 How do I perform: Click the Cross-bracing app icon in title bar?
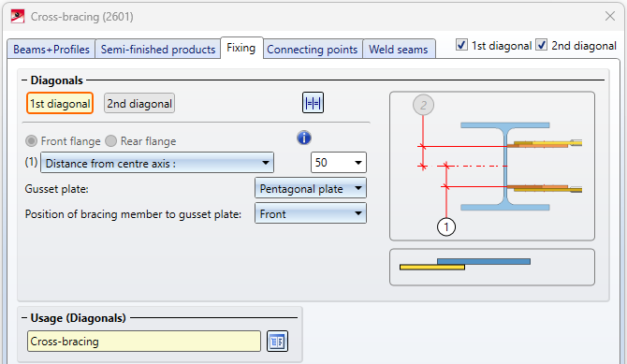[18, 17]
